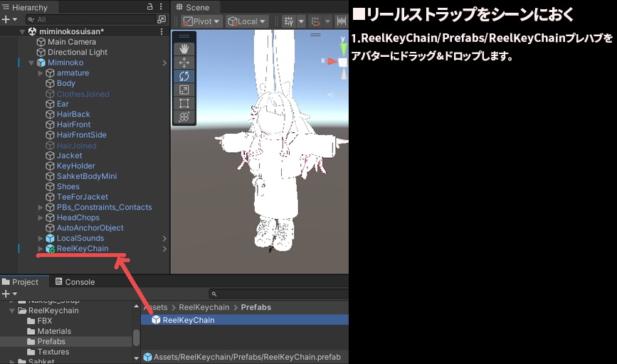This screenshot has width=617, height=364.
Task: Toggle grid snapping icon in Scene toolbar
Action: click(289, 21)
